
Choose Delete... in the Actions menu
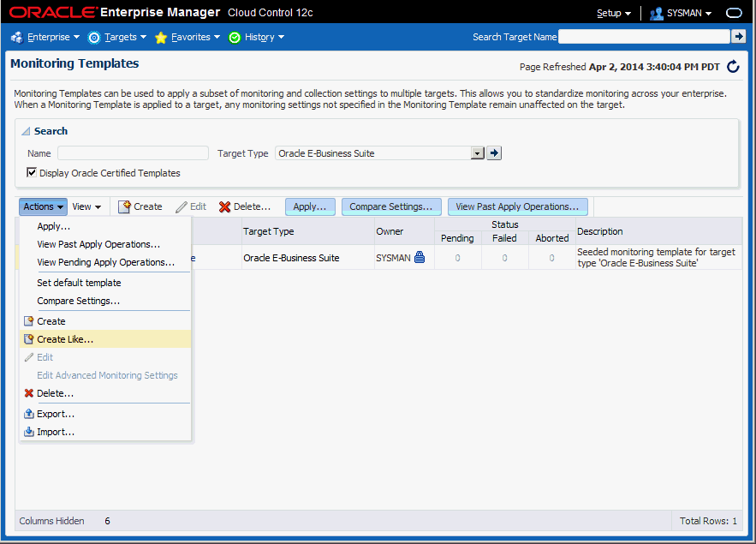coord(105,393)
